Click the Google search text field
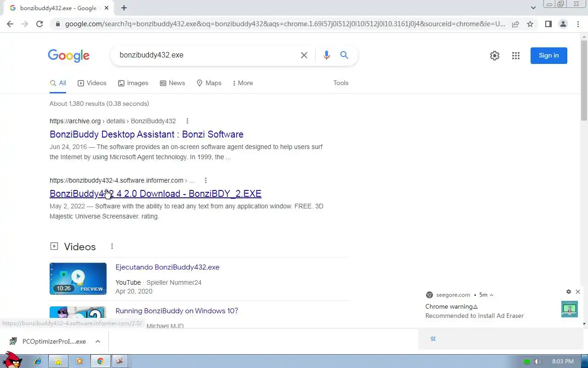 coord(207,55)
